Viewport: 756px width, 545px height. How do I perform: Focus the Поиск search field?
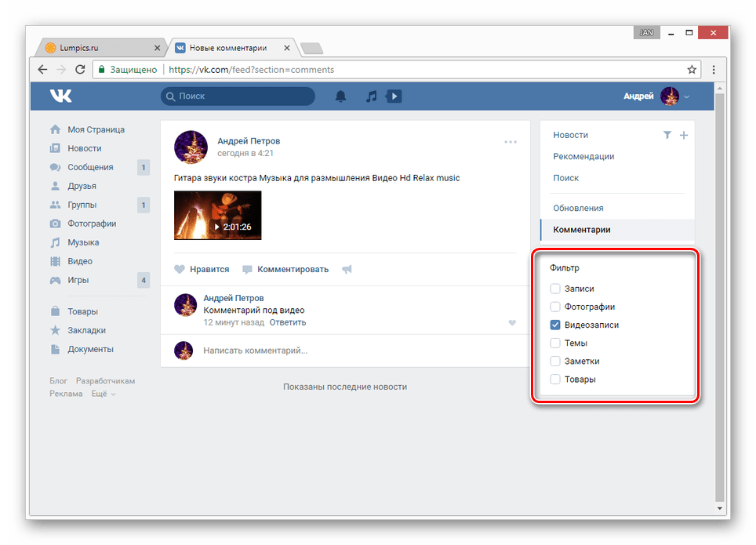[x=238, y=96]
